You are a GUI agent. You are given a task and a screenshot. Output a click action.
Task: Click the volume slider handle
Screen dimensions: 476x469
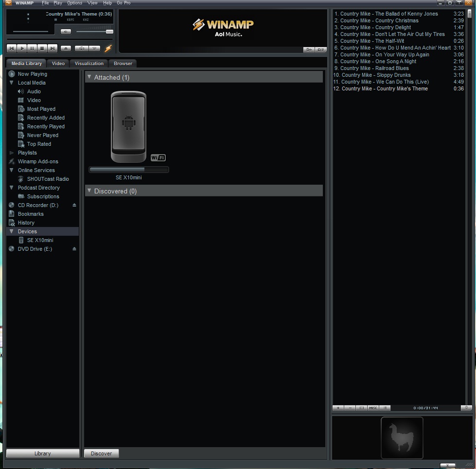coord(109,32)
